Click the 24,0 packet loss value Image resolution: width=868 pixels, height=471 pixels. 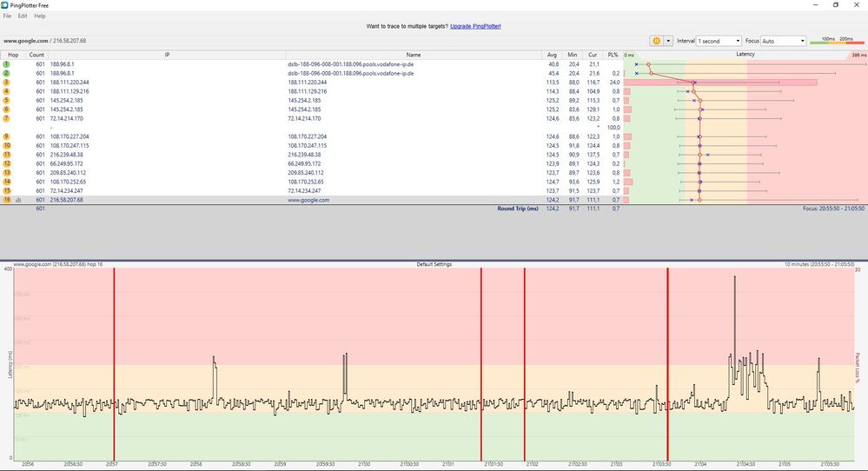614,83
